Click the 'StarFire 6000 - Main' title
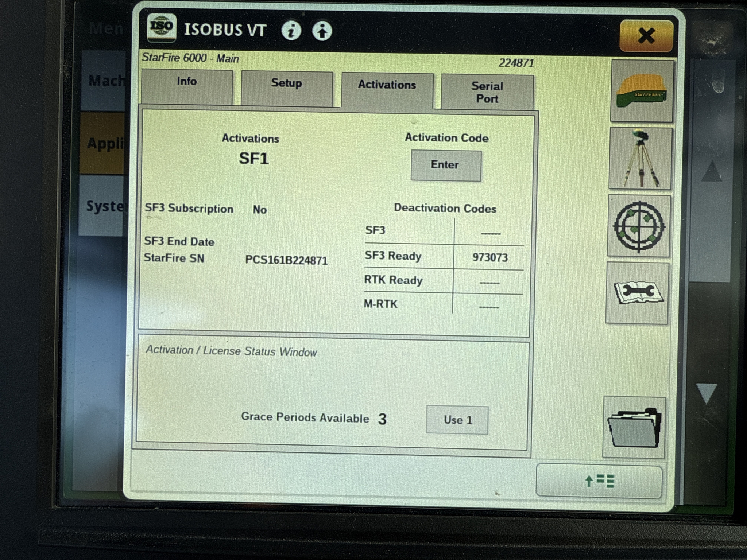Image resolution: width=747 pixels, height=560 pixels. click(x=190, y=58)
